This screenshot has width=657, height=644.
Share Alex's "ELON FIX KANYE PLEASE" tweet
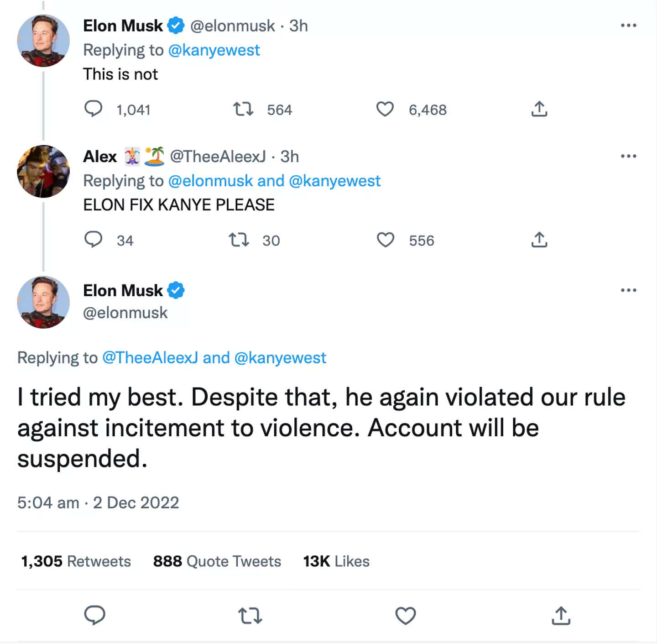pos(539,240)
